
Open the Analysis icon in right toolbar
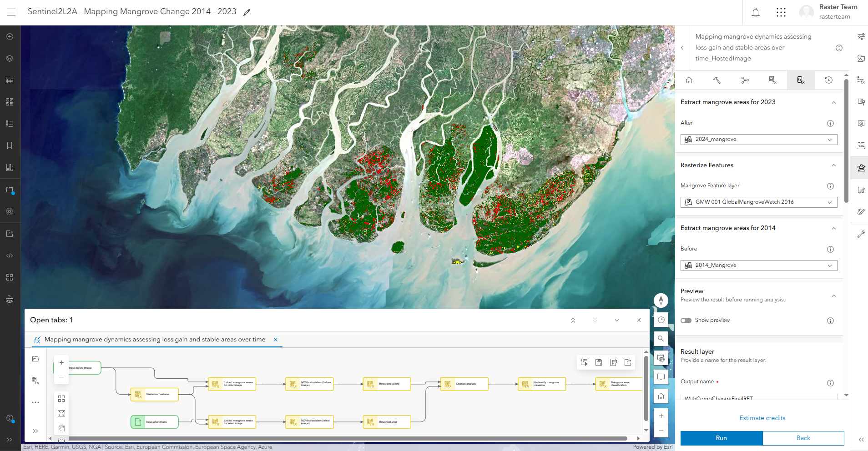click(x=861, y=168)
